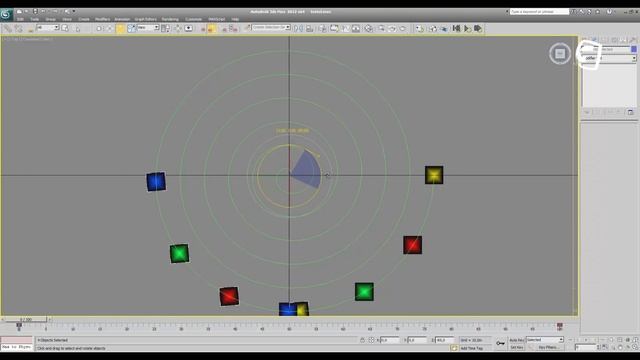Screen dimensions: 640x360
Task: Reset the MassFX simulation
Action: (456, 29)
